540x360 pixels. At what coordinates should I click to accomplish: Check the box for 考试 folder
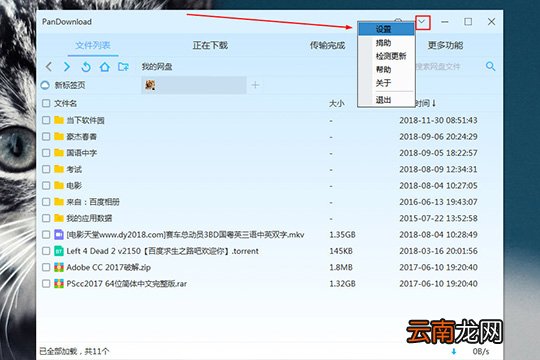coord(46,169)
